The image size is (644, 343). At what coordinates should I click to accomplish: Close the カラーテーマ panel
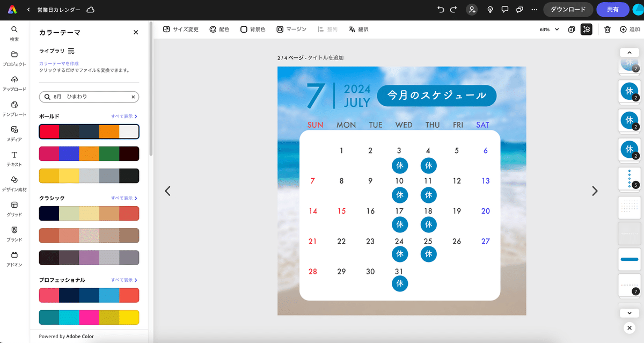(136, 32)
